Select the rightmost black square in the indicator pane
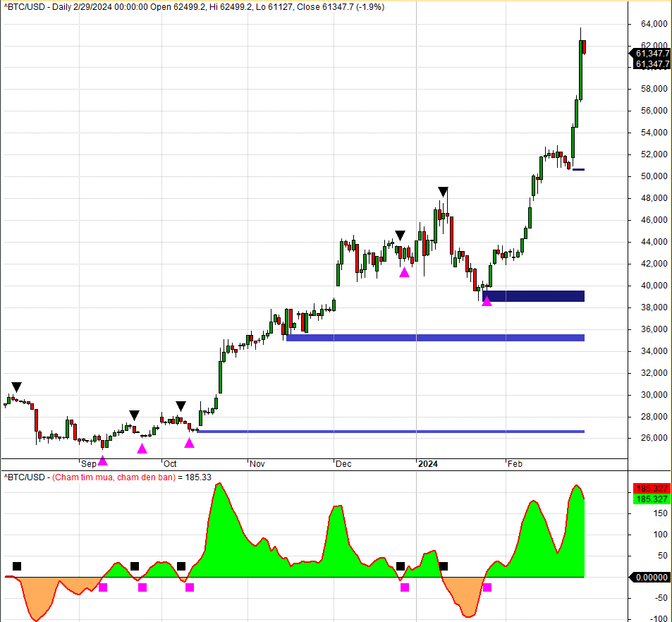This screenshot has height=622, width=672. point(443,566)
